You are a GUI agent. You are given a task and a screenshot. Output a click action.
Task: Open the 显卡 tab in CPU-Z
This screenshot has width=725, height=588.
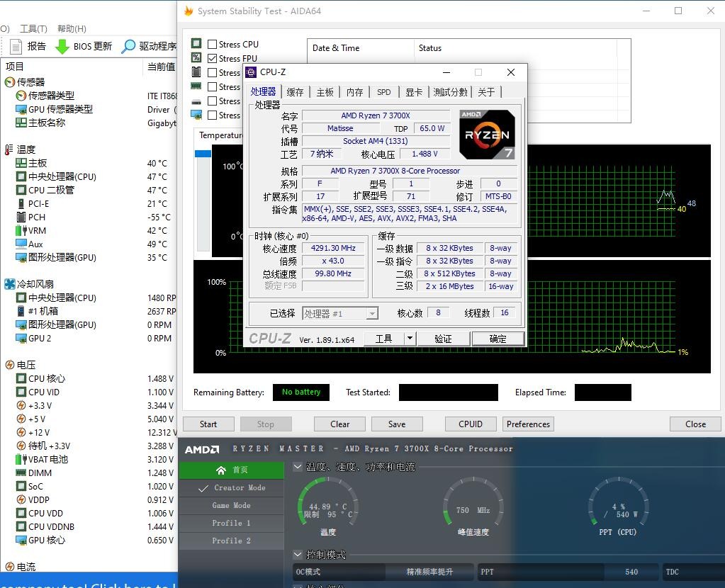[x=414, y=92]
